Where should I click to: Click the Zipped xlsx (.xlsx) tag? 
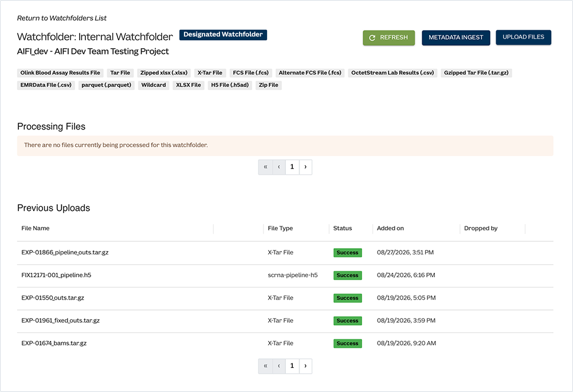click(x=164, y=73)
